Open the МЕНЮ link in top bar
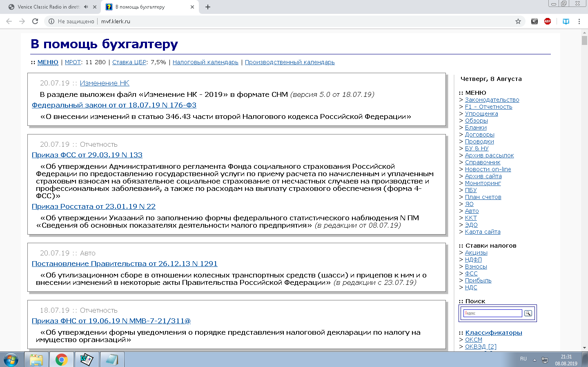 coord(48,62)
